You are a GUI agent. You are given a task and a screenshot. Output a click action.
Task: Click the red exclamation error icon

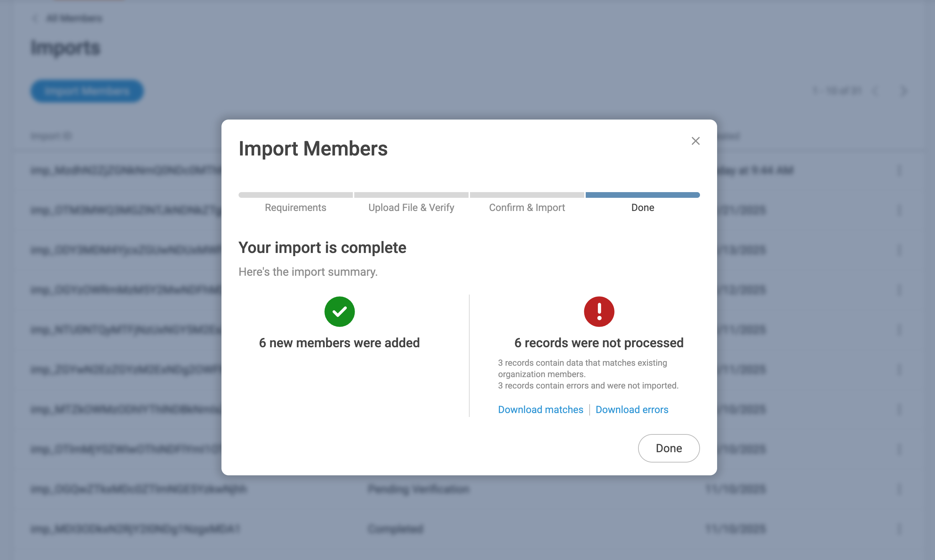point(599,311)
